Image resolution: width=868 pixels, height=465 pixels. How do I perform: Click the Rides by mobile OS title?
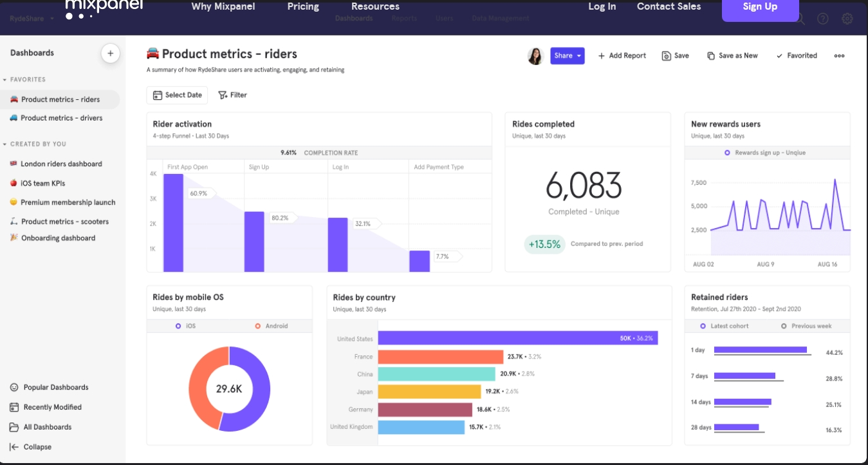click(x=188, y=298)
